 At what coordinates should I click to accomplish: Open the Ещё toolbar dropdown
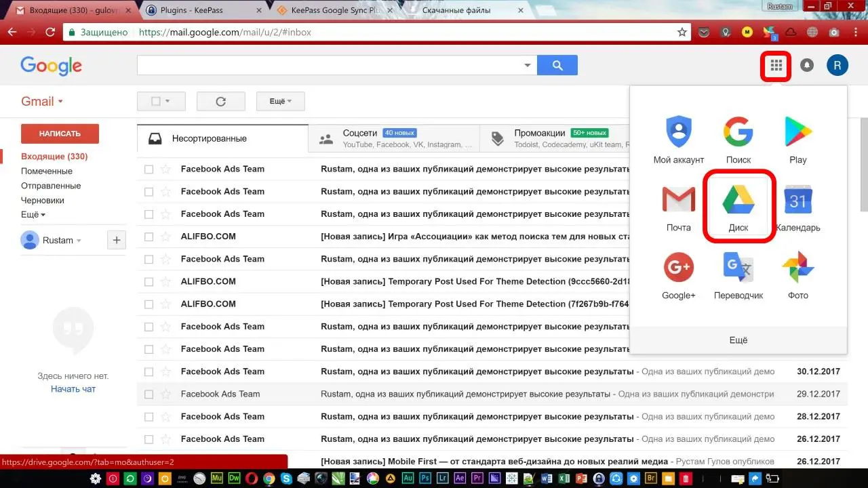(281, 102)
